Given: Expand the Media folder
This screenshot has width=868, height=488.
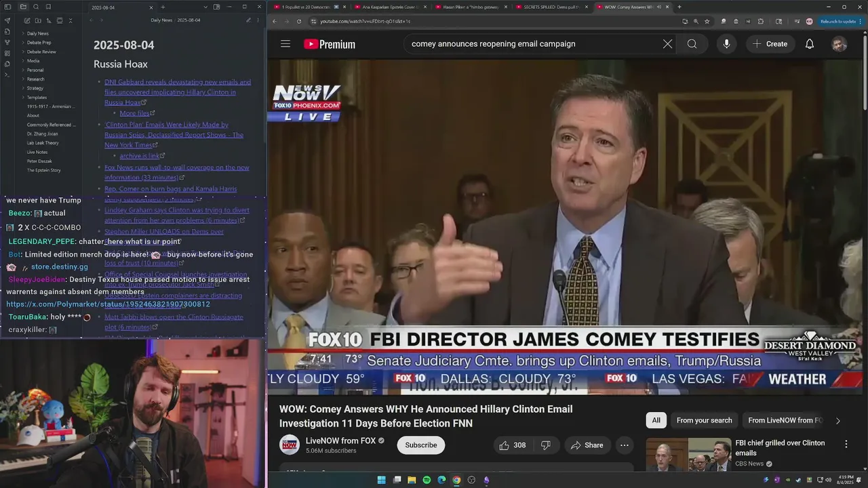Looking at the screenshot, I should 33,61.
